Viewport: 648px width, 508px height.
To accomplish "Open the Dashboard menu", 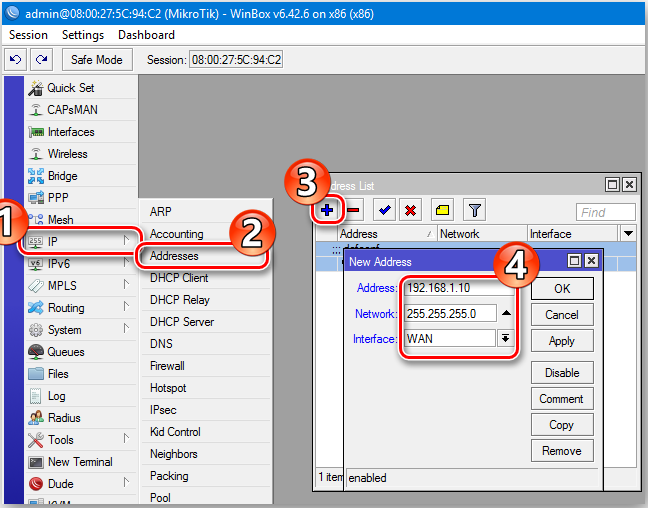I will click(147, 35).
